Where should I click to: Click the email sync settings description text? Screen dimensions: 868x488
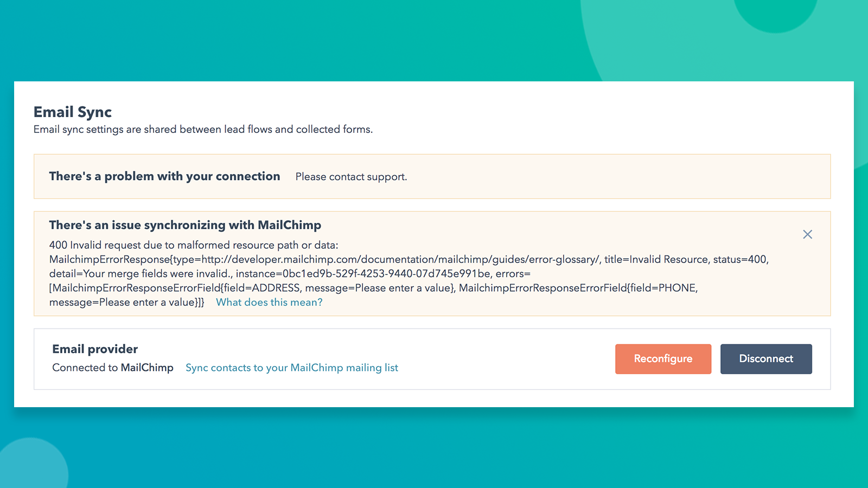pyautogui.click(x=203, y=129)
